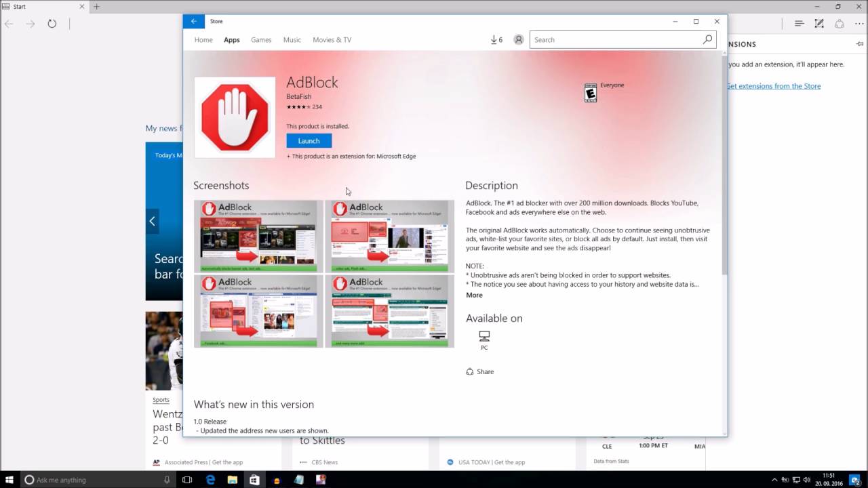The width and height of the screenshot is (868, 488).
Task: Open Microsoft Edge from the taskbar
Action: click(x=210, y=480)
